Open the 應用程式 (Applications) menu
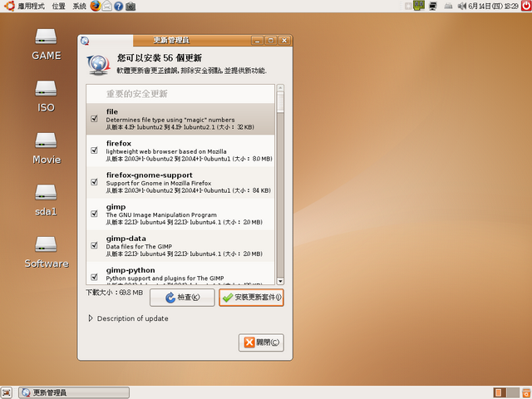The height and width of the screenshot is (399, 532). point(31,6)
